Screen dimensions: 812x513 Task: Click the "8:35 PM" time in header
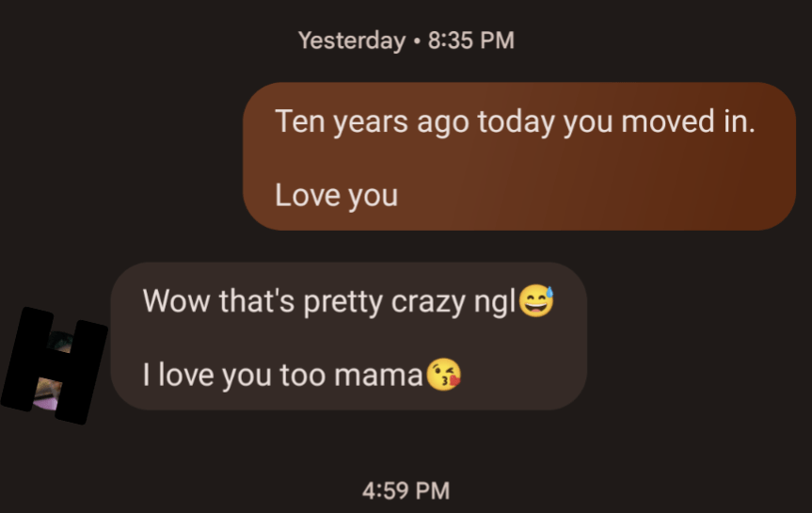470,40
